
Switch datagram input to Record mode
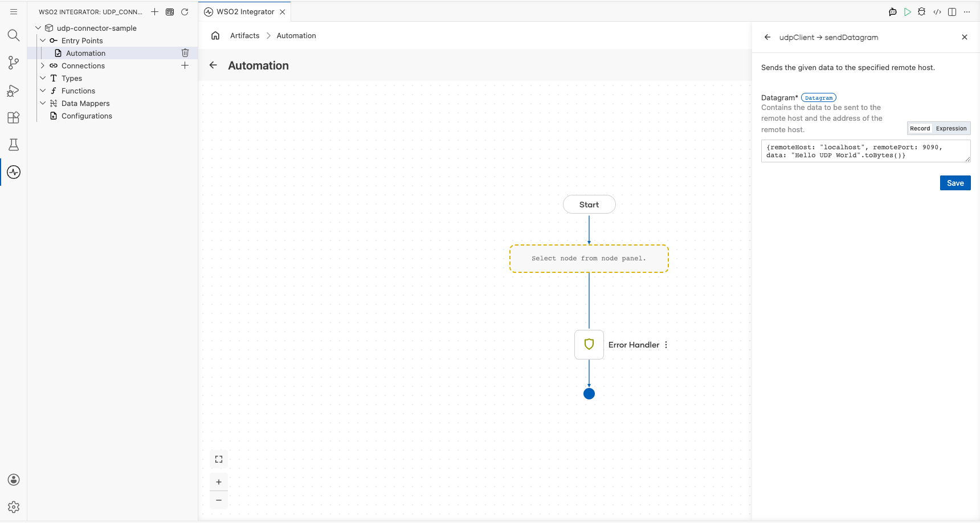pos(920,129)
